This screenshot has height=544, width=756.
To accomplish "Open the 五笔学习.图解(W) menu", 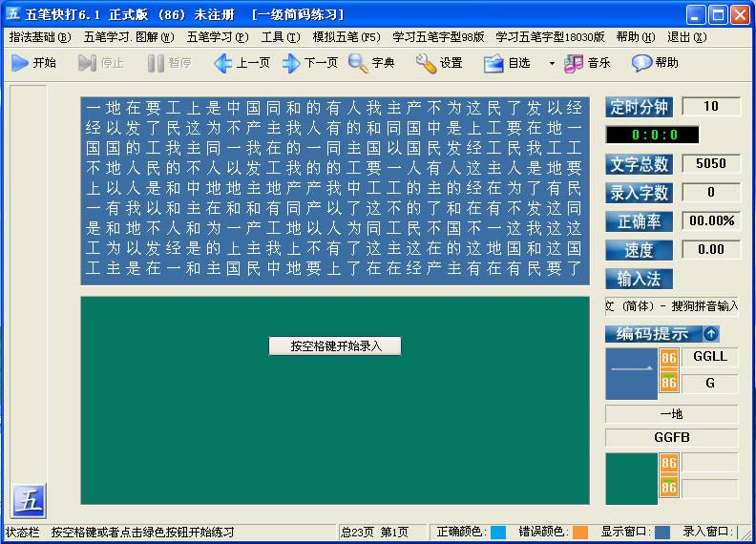I will [129, 37].
